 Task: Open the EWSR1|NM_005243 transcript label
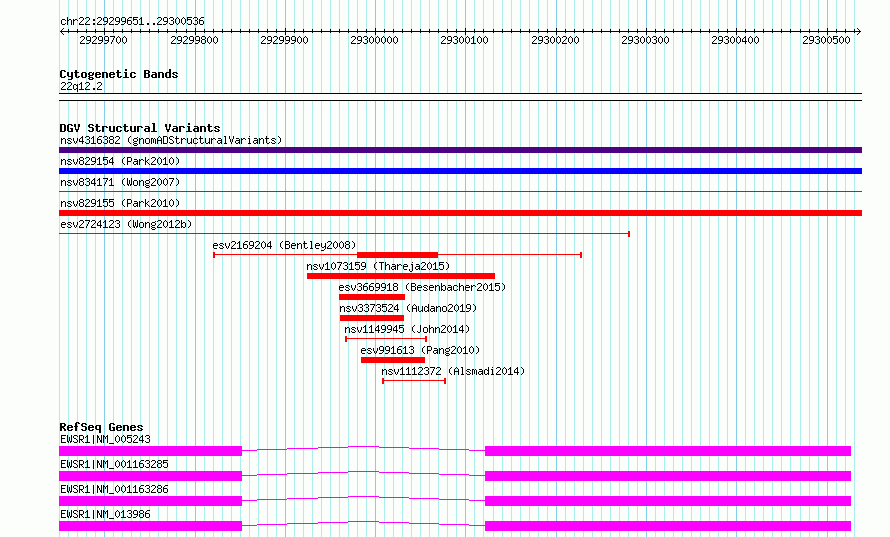coord(105,439)
